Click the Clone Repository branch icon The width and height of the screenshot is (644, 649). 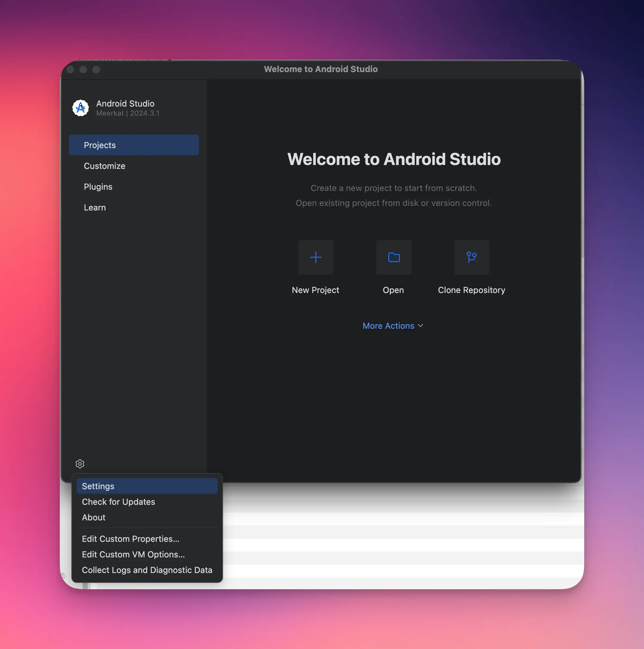click(x=471, y=257)
